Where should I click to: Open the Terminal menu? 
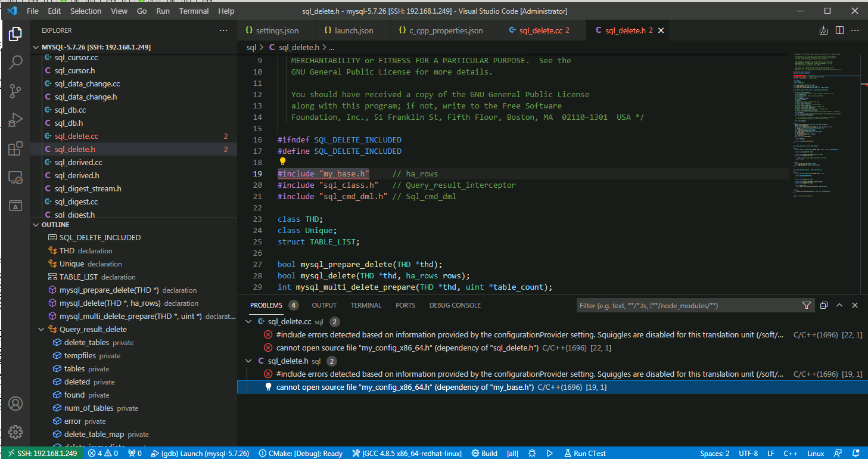(195, 11)
